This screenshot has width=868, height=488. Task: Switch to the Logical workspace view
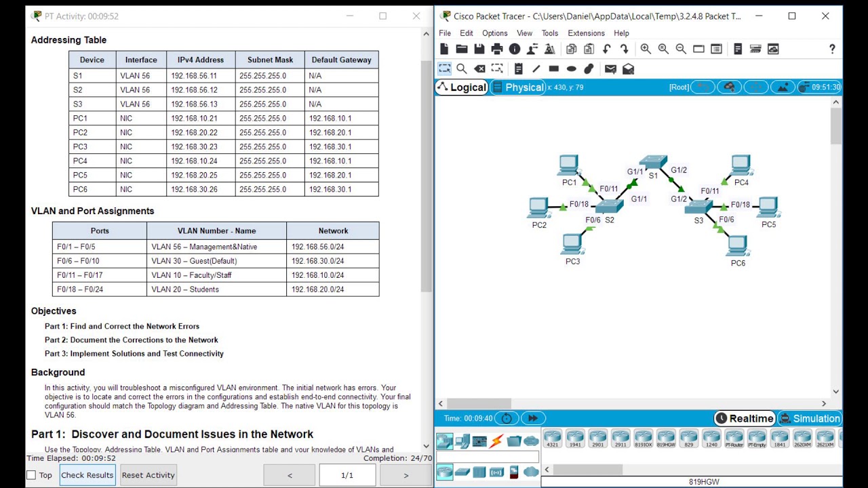click(461, 87)
